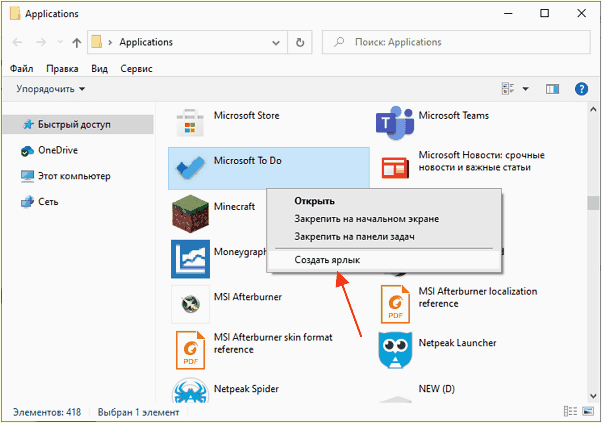Screen dimensions: 602x423
Task: Choose Открыть from the context menu
Action: pos(384,201)
